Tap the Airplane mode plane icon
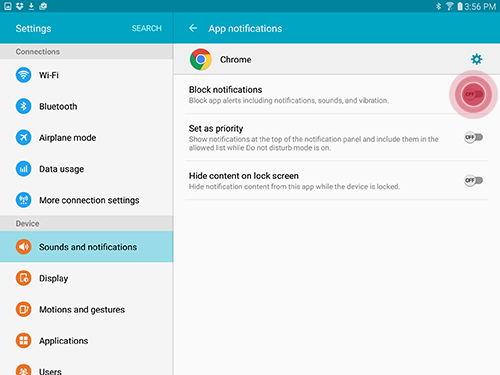Screen dimensions: 500x375 pos(23,137)
